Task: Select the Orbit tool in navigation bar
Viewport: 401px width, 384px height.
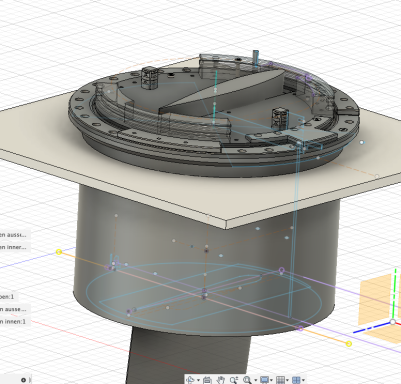Action: [190, 380]
